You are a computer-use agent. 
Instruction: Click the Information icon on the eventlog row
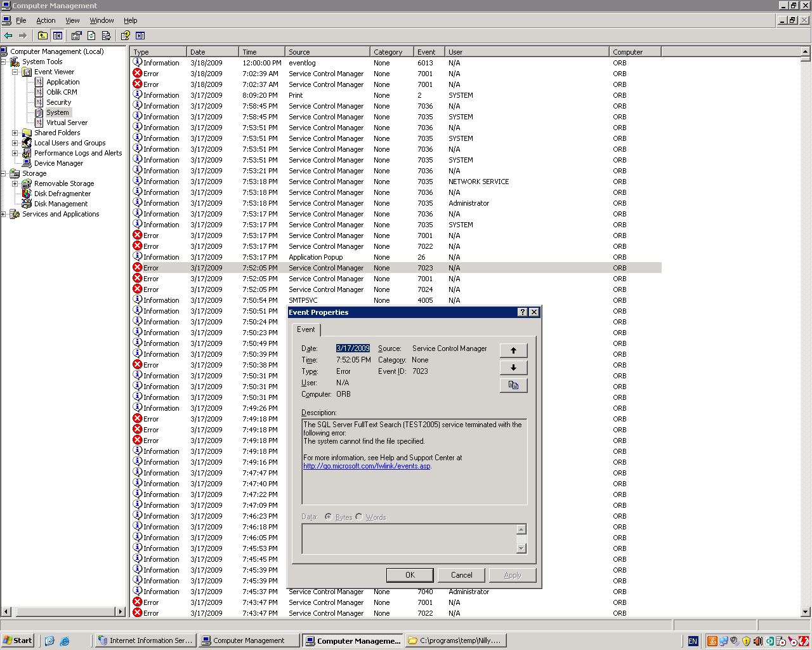138,62
